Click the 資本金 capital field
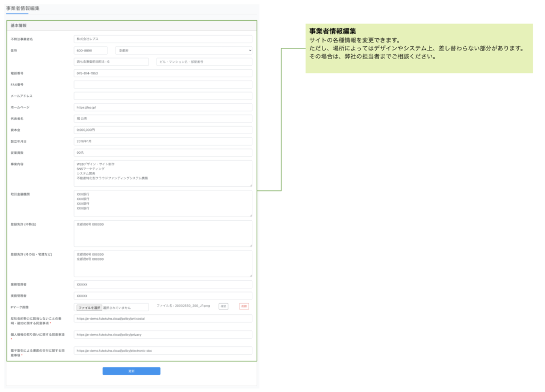This screenshot has height=392, width=545. coord(163,130)
